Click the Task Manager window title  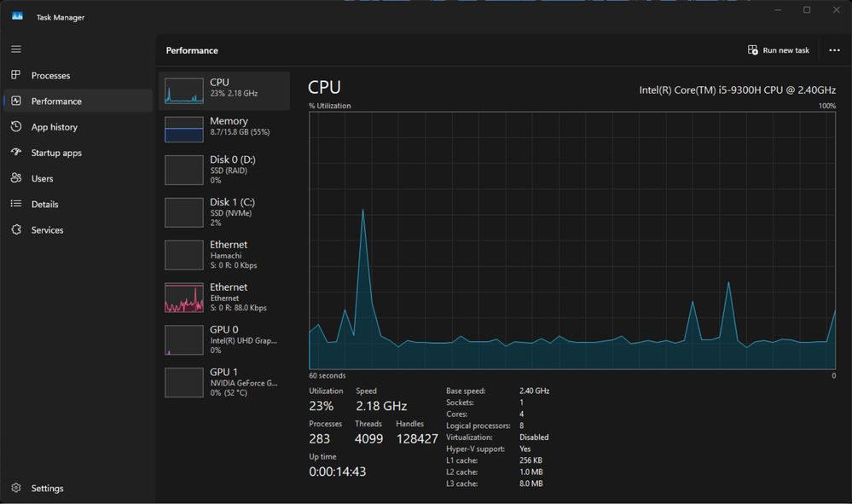pos(61,17)
